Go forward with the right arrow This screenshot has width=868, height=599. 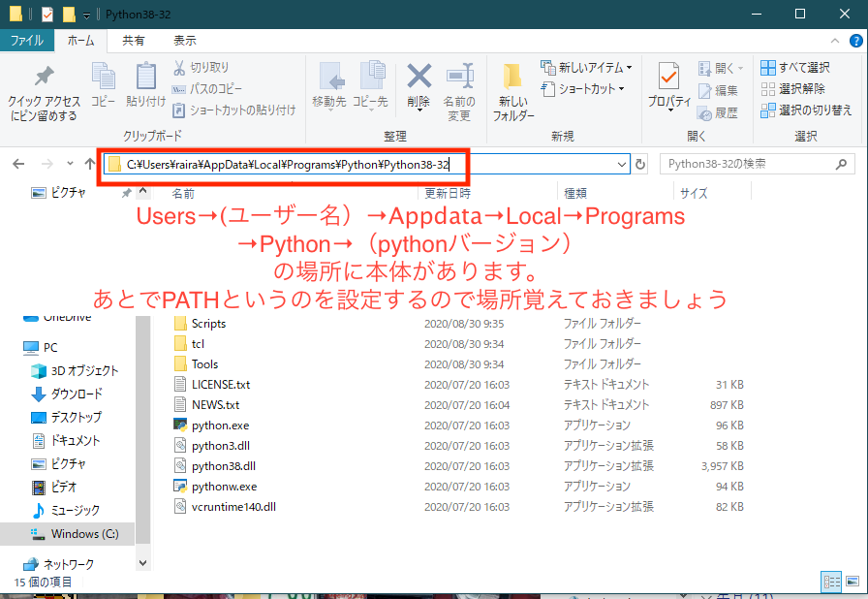tap(47, 164)
